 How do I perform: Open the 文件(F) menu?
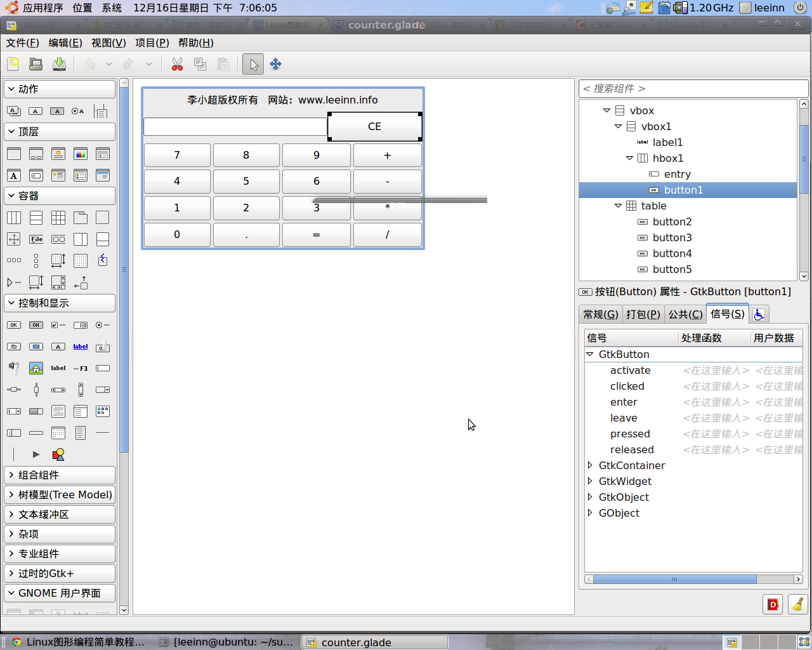22,43
